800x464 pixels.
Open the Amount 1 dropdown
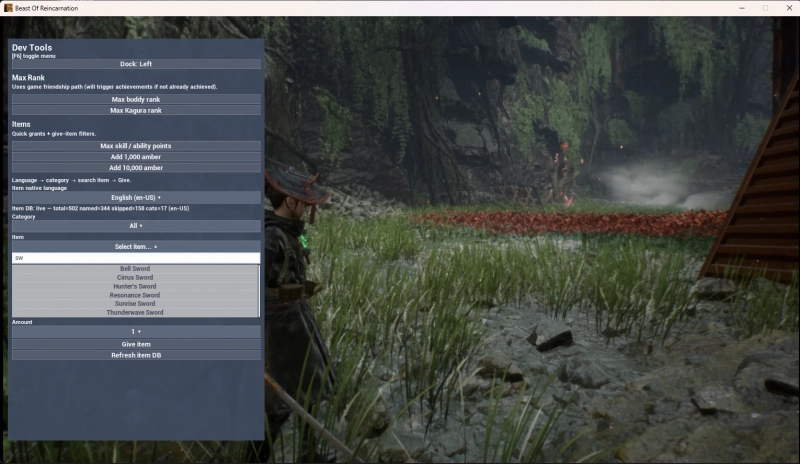(136, 332)
